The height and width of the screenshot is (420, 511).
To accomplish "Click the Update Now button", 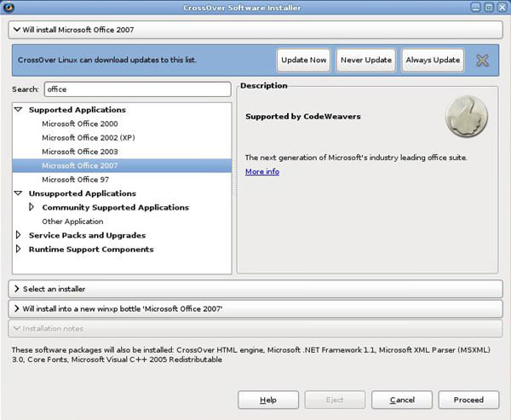I will 304,60.
